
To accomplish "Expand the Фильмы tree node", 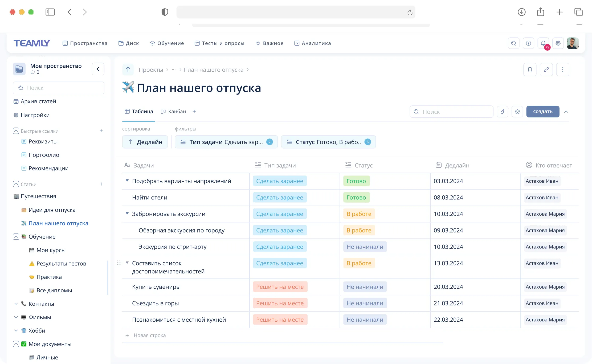I will pos(16,317).
